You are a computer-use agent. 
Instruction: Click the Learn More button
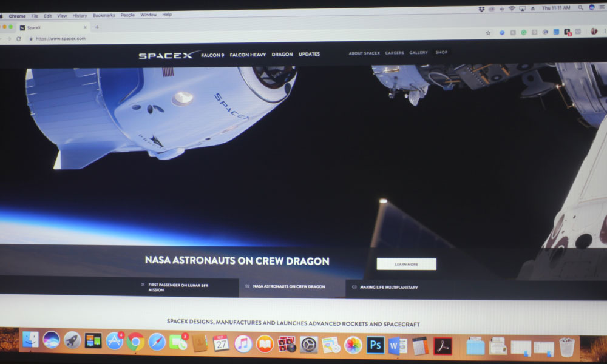tap(407, 264)
